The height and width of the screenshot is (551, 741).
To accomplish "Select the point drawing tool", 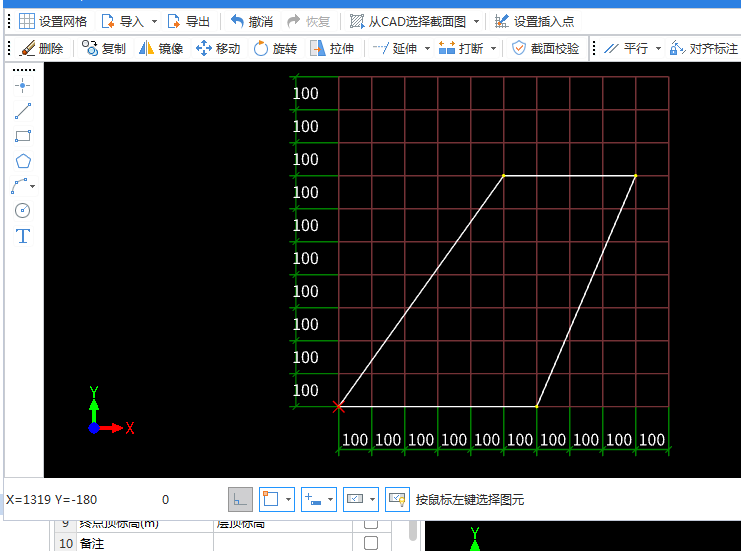I will coord(23,86).
